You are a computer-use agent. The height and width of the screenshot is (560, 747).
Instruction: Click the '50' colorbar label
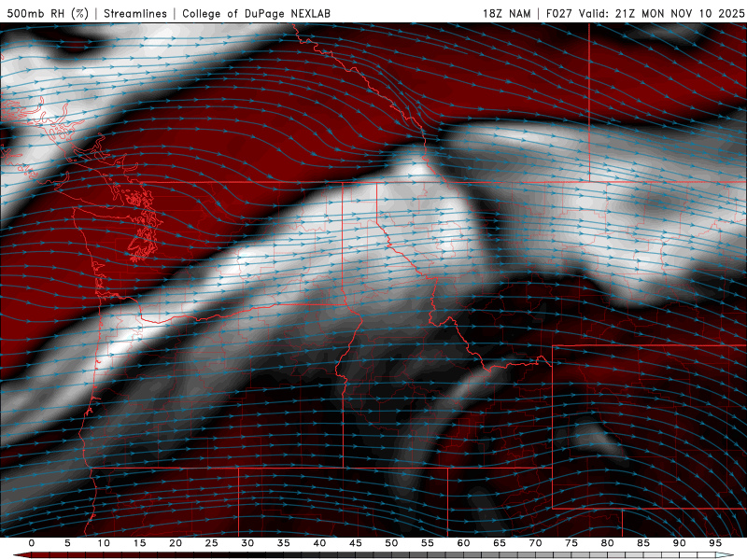tap(391, 543)
